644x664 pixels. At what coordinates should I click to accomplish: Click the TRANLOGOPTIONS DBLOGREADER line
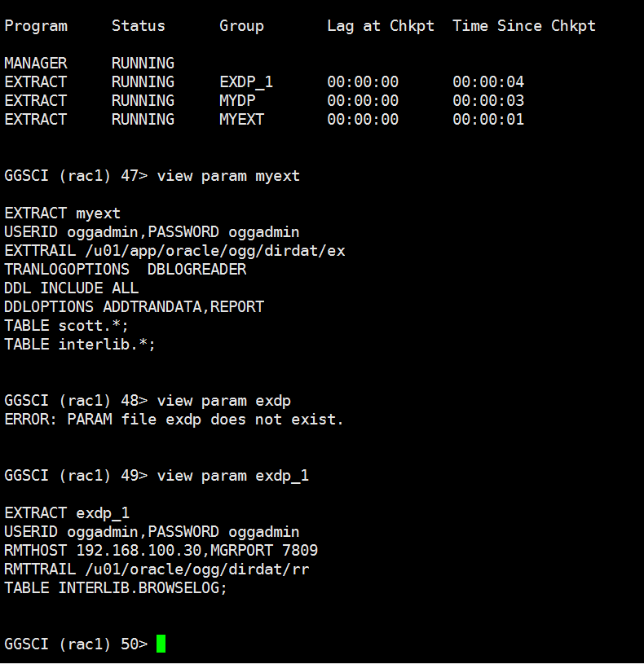pyautogui.click(x=125, y=269)
